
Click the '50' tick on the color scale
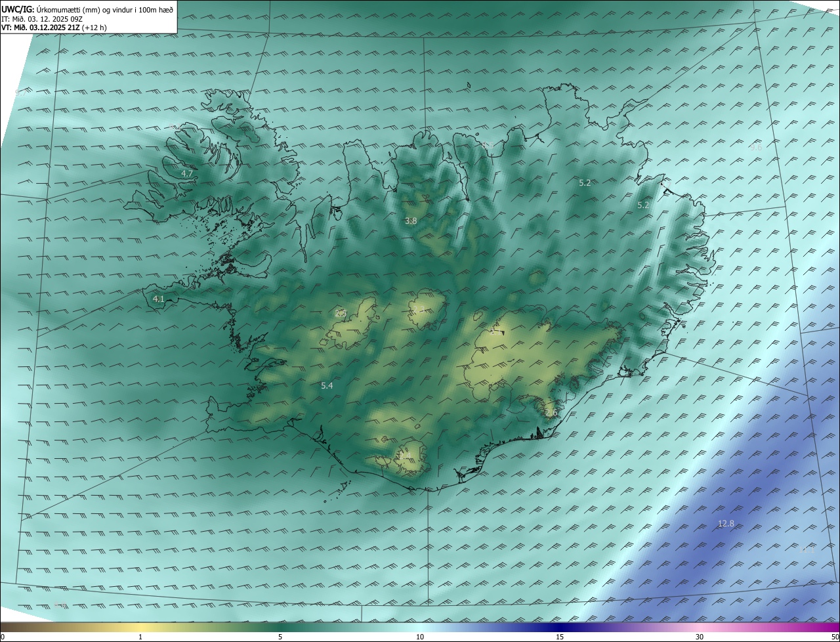(835, 637)
